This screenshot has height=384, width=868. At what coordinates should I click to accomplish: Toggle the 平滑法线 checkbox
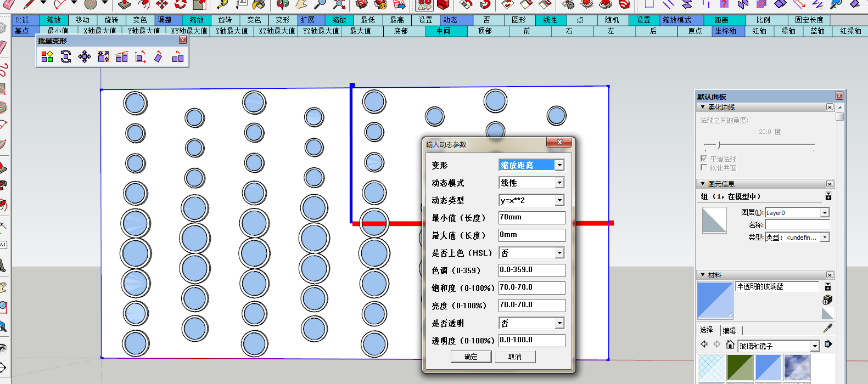click(x=704, y=159)
